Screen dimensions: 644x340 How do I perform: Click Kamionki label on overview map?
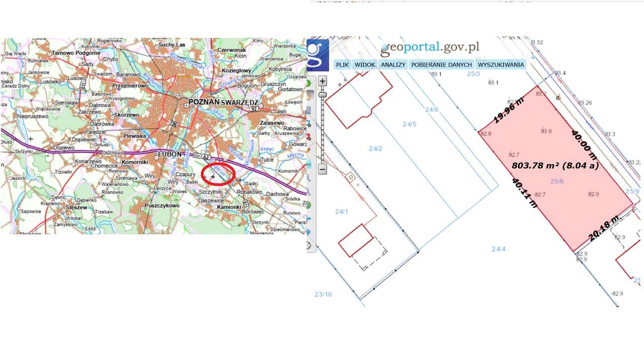228,207
